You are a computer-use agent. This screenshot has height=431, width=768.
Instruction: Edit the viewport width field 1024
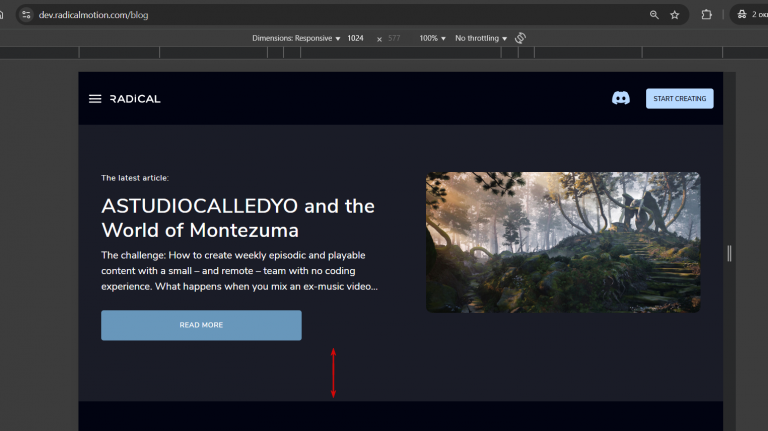click(x=356, y=38)
